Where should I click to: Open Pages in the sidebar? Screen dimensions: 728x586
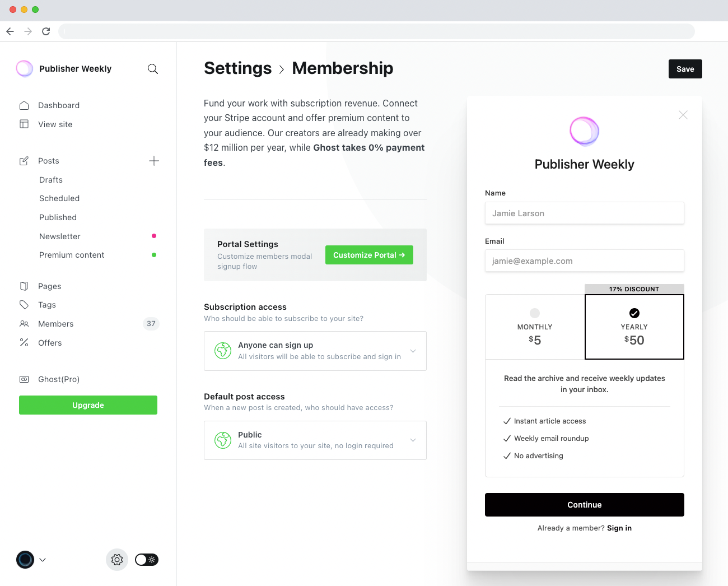[50, 286]
